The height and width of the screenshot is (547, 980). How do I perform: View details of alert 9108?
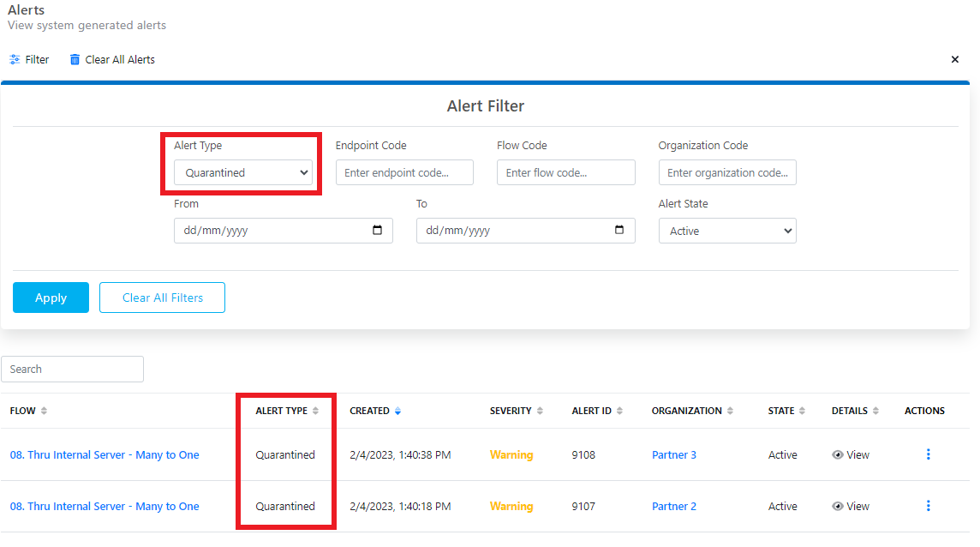tap(851, 455)
